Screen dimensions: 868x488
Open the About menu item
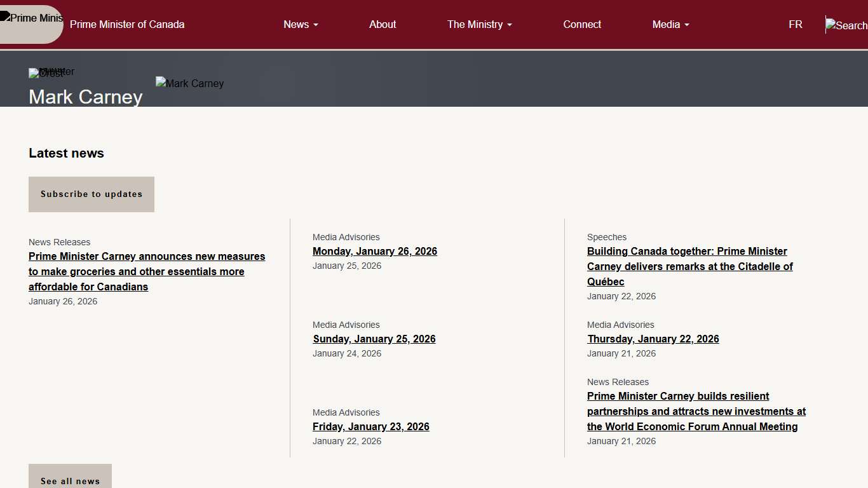tap(383, 24)
